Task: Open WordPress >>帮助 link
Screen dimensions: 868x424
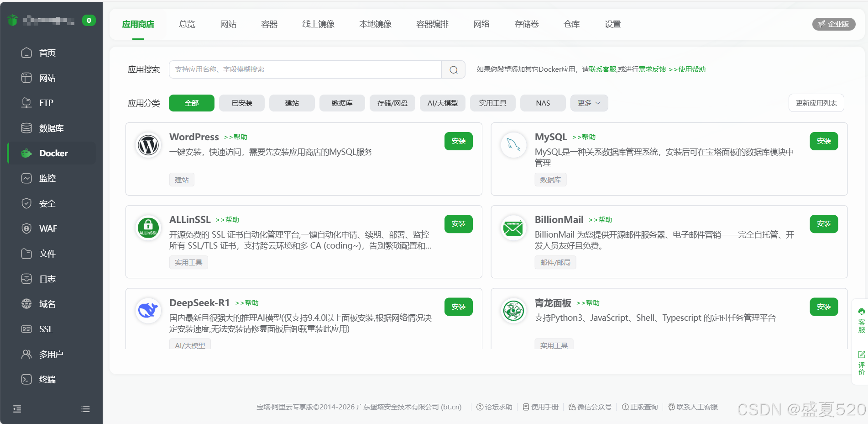Action: point(235,137)
